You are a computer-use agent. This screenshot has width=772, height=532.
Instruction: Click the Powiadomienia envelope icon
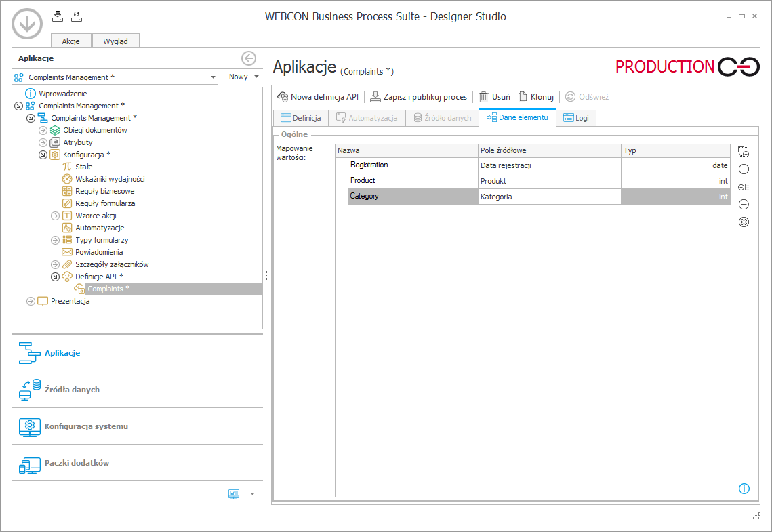67,252
